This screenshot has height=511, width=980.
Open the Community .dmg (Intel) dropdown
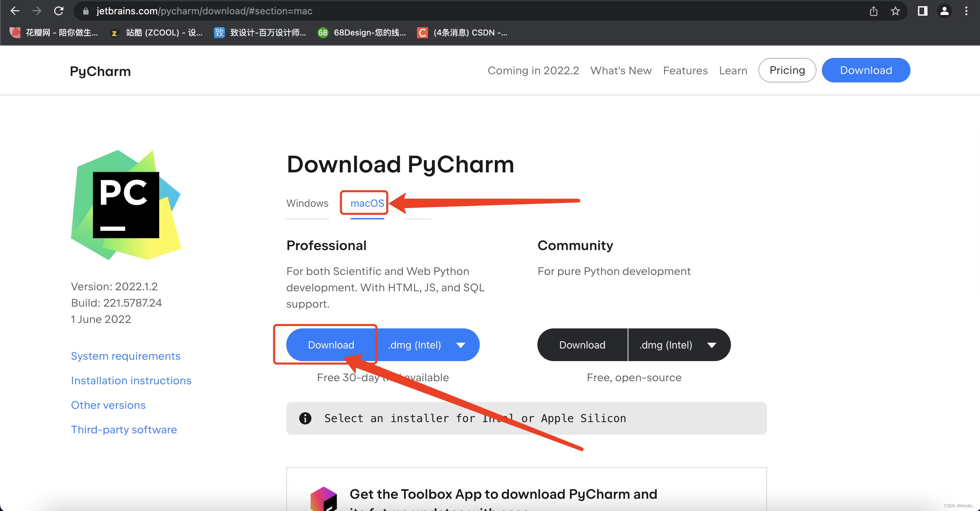coord(679,345)
